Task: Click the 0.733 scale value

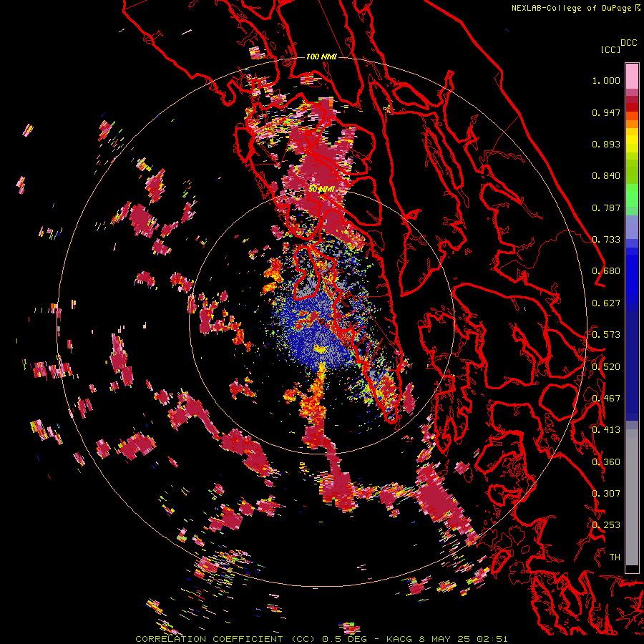Action: [x=606, y=240]
